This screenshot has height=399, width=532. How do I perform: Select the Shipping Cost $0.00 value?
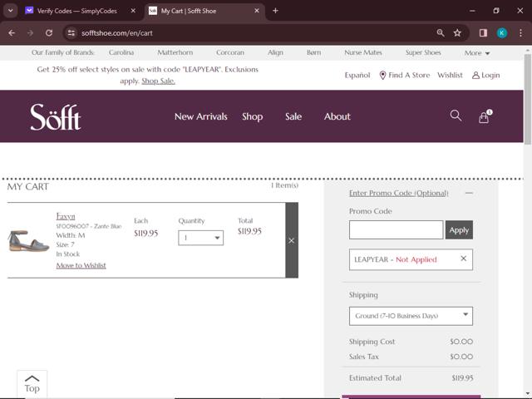(461, 342)
